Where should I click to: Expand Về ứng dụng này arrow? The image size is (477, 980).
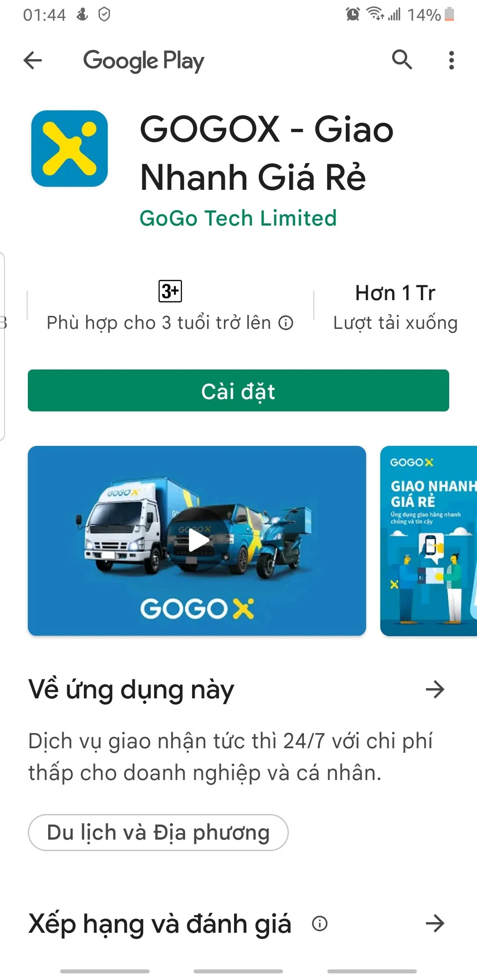click(435, 689)
